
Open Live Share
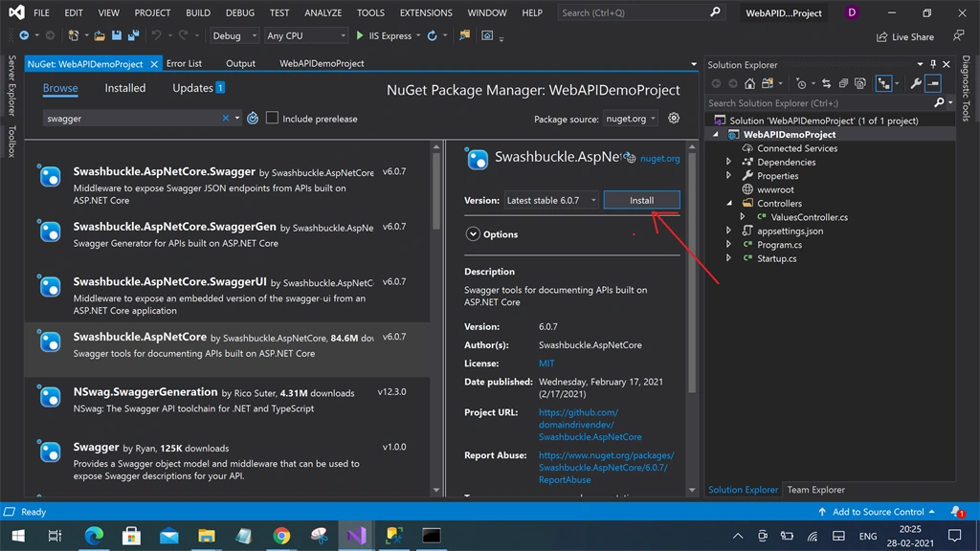pyautogui.click(x=905, y=37)
